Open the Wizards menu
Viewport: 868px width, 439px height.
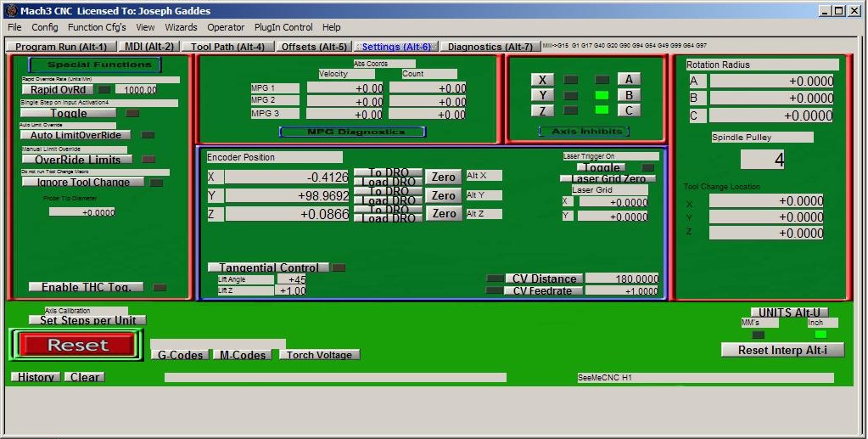181,27
